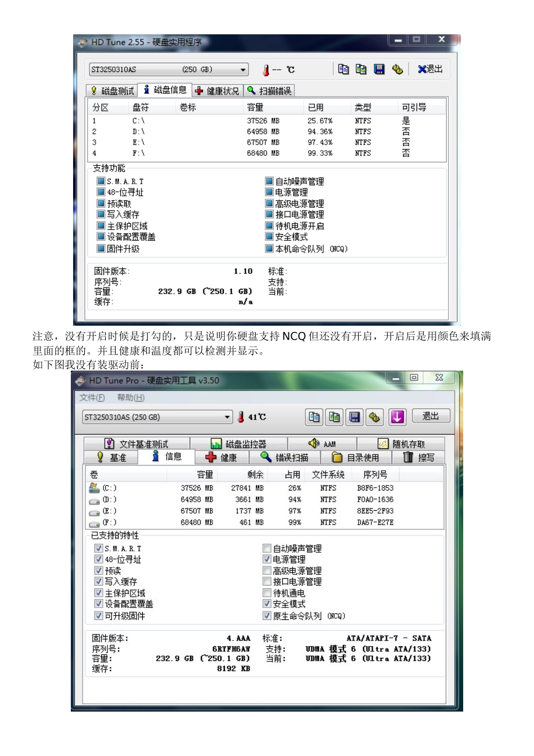
Task: Open 健康 tab with red cross
Action: [221, 457]
